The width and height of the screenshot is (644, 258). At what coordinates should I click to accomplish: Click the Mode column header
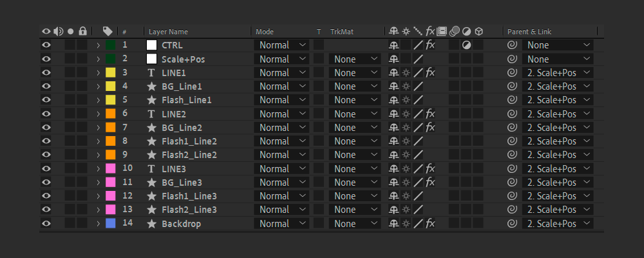pos(265,32)
